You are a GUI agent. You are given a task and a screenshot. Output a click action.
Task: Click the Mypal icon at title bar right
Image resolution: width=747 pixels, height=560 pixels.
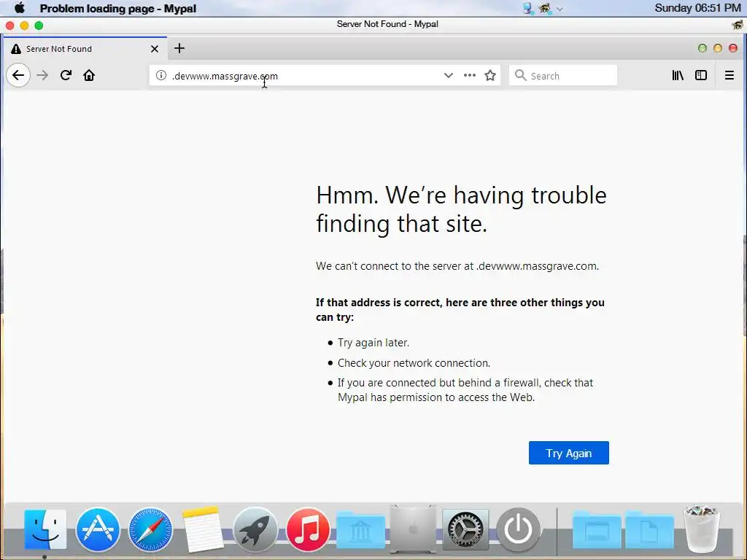738,24
